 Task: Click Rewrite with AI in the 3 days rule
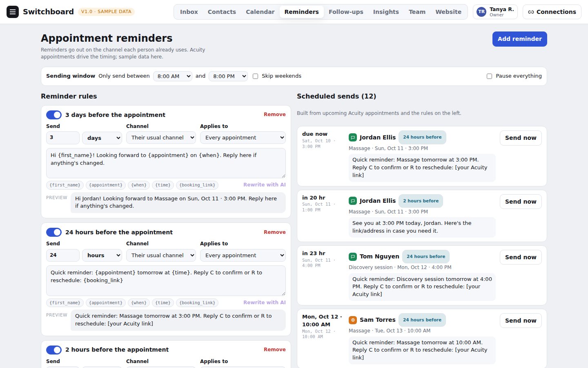[x=265, y=185]
